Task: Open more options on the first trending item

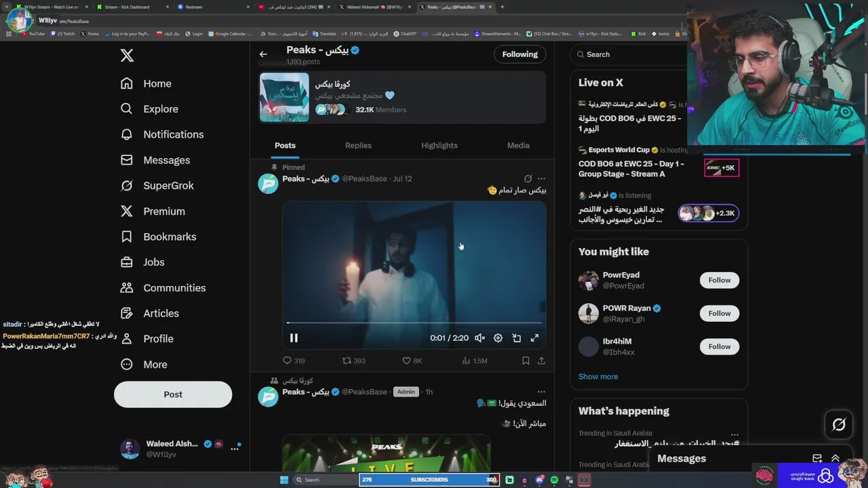Action: 734,434
